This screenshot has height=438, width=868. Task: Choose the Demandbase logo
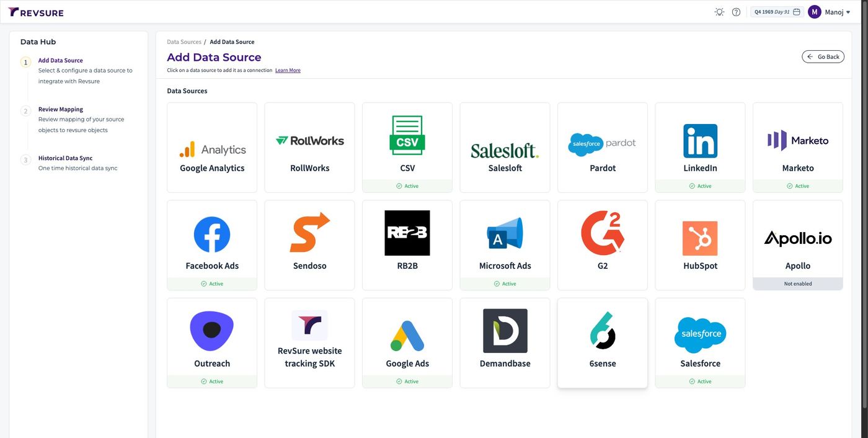click(x=505, y=331)
